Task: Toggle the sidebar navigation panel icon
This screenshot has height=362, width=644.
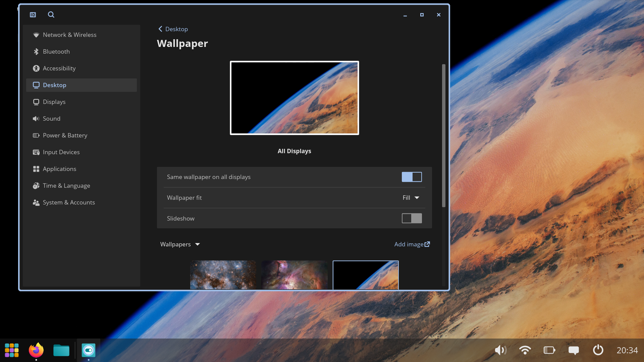Action: pyautogui.click(x=33, y=15)
